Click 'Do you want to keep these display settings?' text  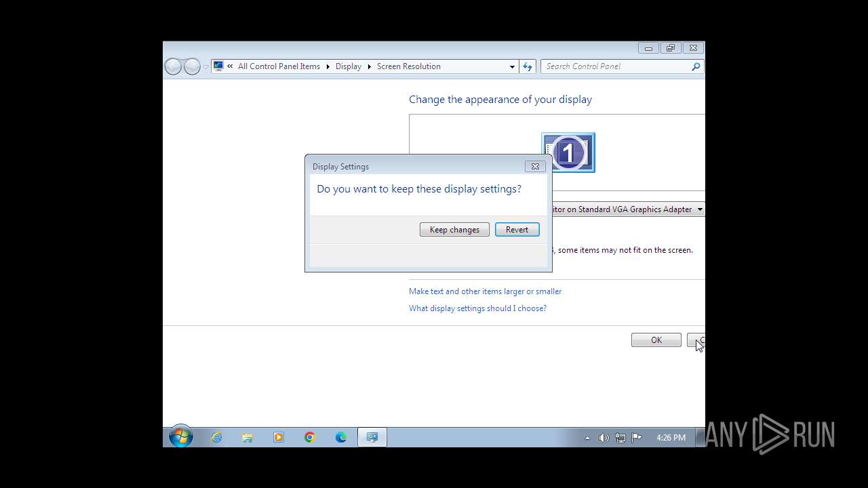[419, 189]
